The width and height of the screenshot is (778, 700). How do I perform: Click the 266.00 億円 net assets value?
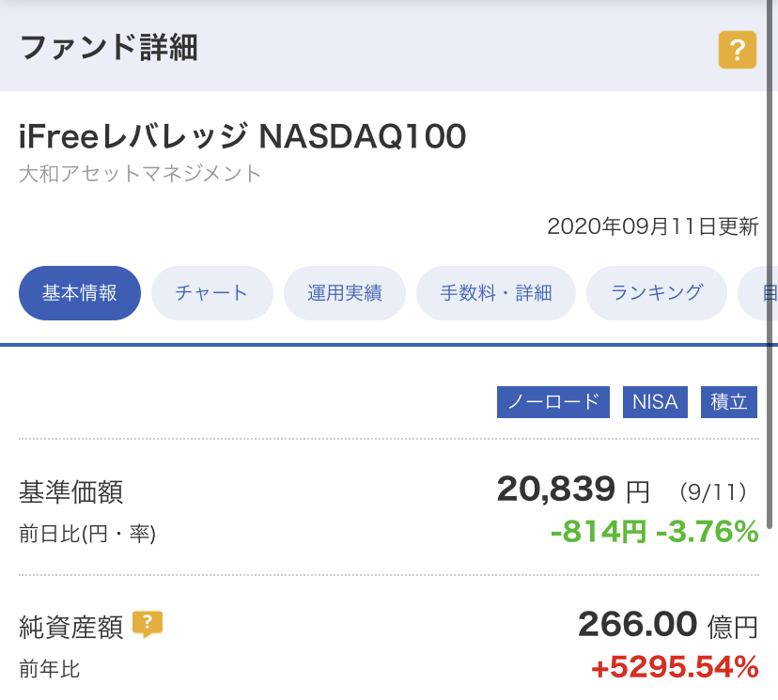point(668,624)
